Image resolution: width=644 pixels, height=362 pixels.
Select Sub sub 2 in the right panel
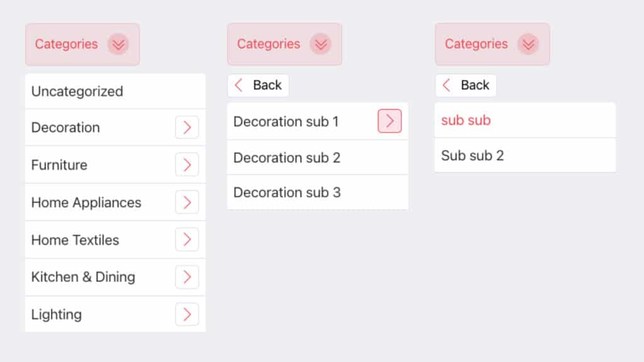(x=473, y=155)
